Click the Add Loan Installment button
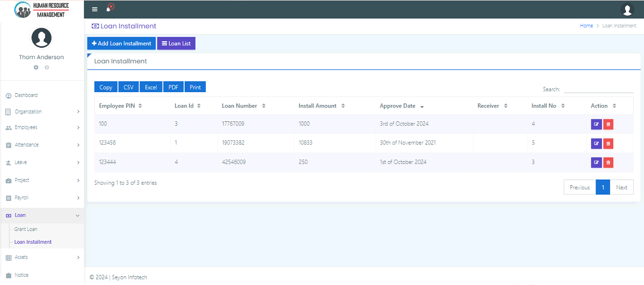The image size is (644, 285). click(x=121, y=44)
